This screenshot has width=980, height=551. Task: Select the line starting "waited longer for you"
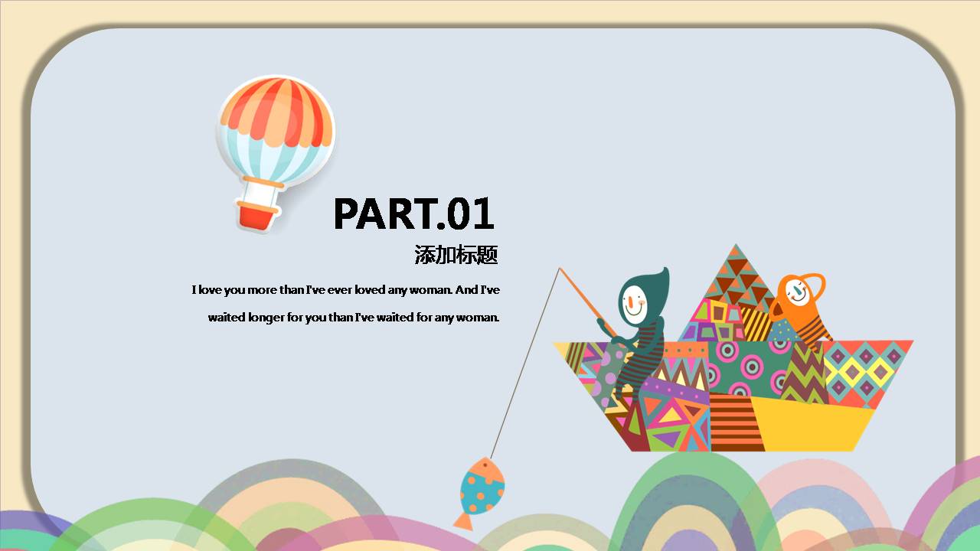(x=353, y=317)
